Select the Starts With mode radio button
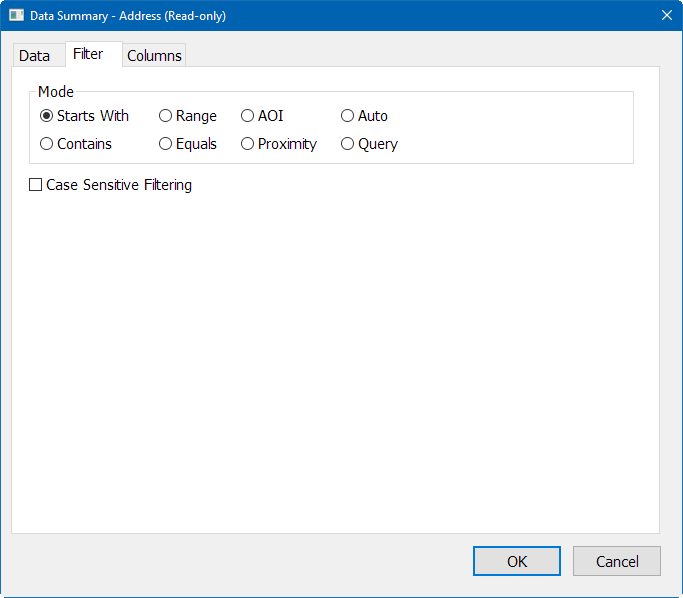 click(x=47, y=116)
